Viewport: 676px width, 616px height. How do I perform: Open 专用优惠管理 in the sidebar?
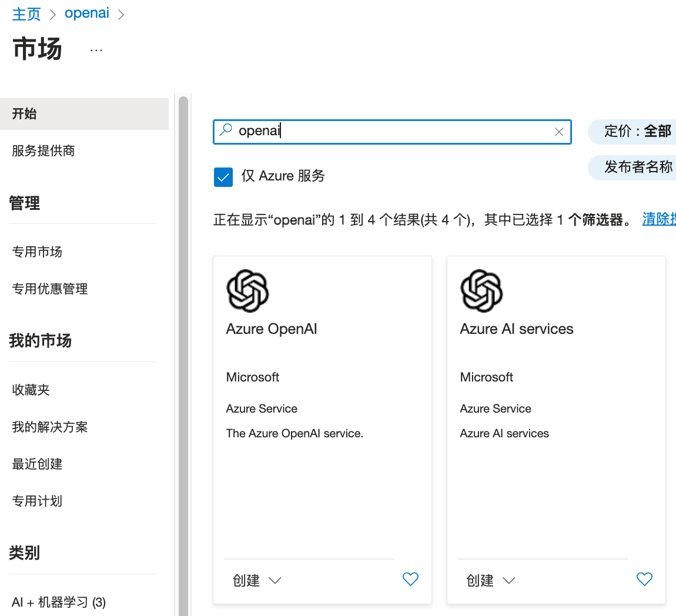[x=50, y=289]
